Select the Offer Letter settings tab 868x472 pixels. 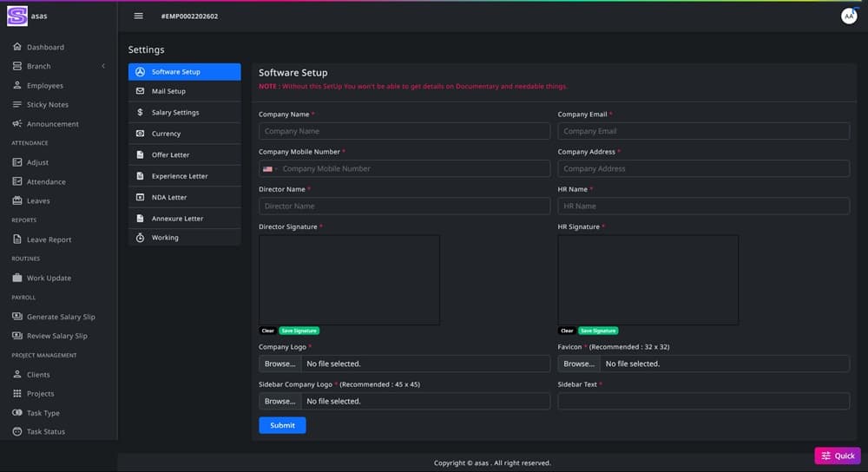click(x=170, y=155)
